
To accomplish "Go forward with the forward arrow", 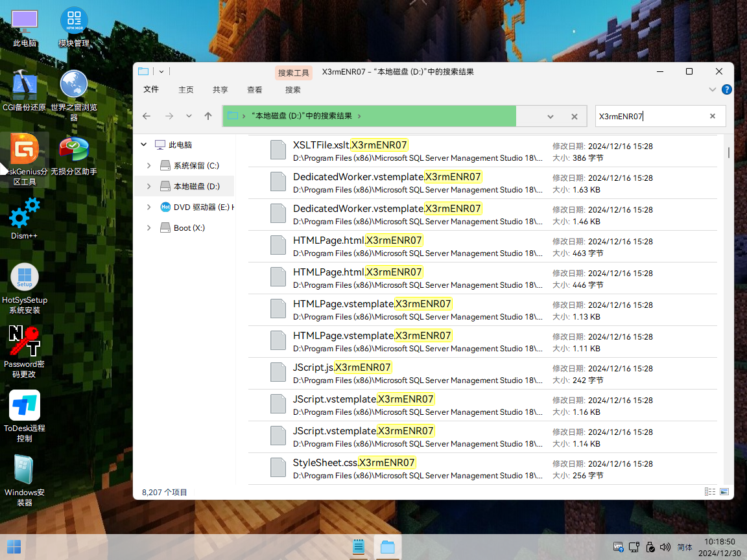I will point(169,116).
